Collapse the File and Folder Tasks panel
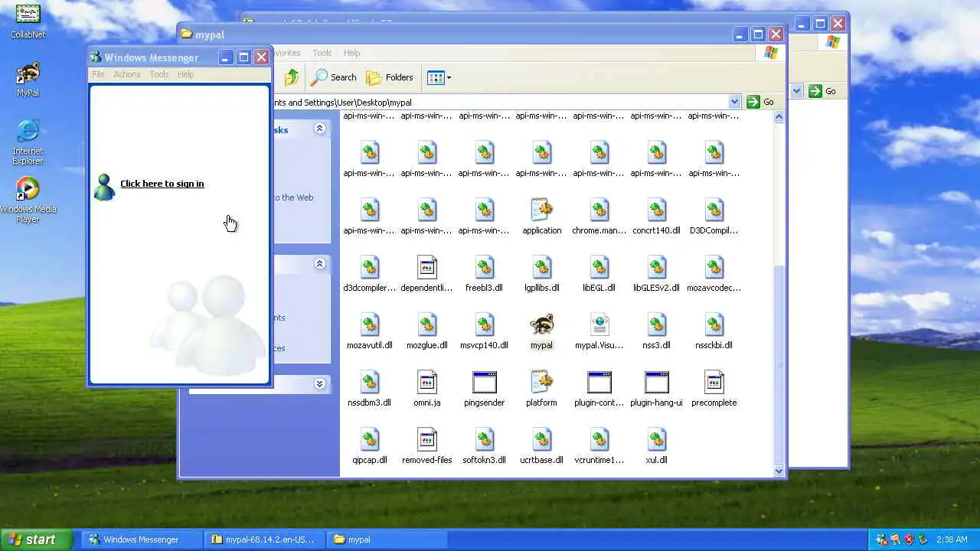The height and width of the screenshot is (551, 980). 319,129
